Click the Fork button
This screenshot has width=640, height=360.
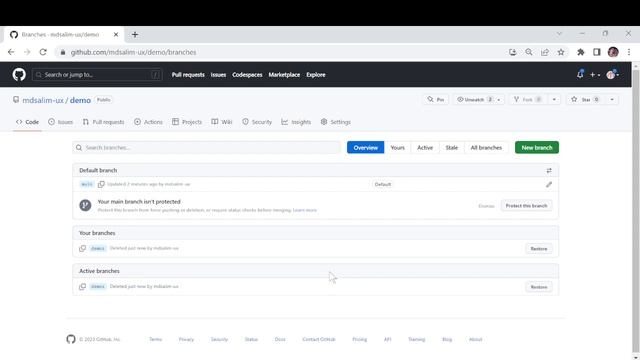pyautogui.click(x=527, y=100)
